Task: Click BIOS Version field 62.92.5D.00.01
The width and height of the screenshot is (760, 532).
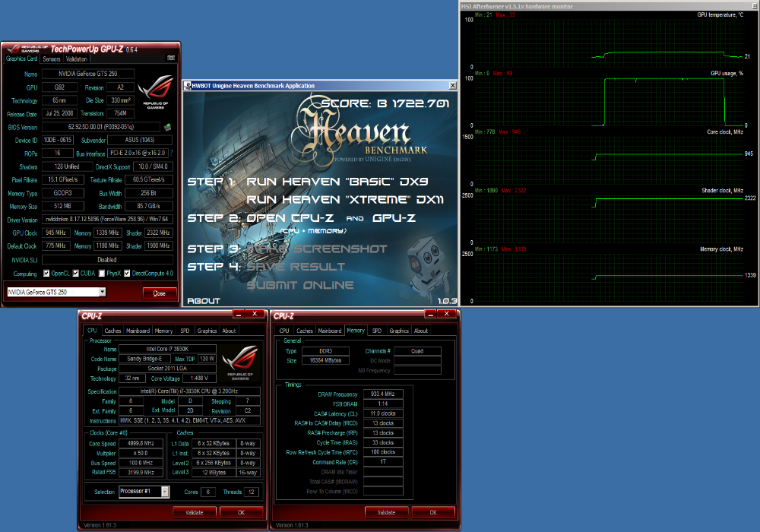Action: (x=101, y=127)
